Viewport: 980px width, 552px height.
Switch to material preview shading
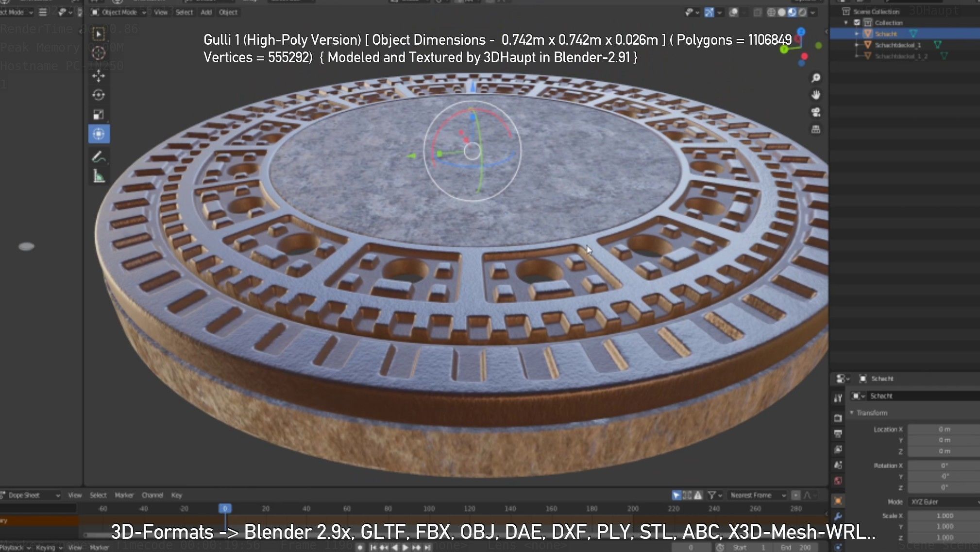pyautogui.click(x=792, y=12)
